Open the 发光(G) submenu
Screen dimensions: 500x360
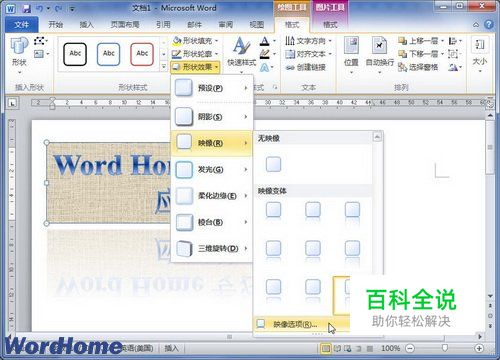(212, 170)
